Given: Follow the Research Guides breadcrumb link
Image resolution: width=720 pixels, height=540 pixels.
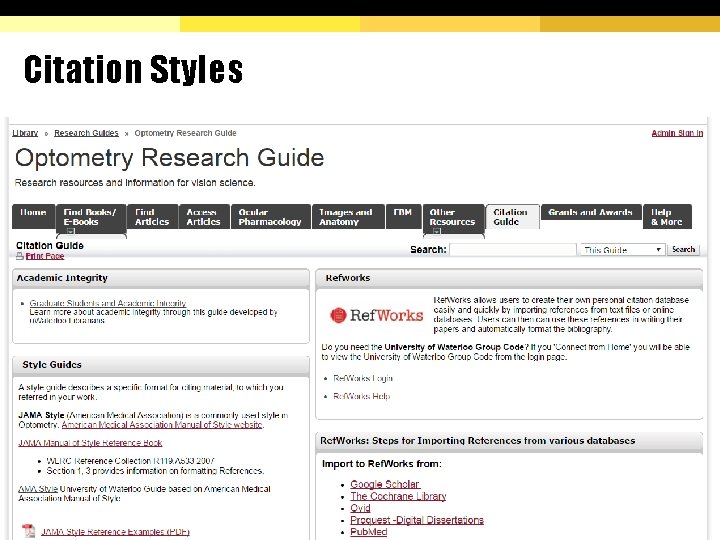Looking at the screenshot, I should (x=86, y=133).
